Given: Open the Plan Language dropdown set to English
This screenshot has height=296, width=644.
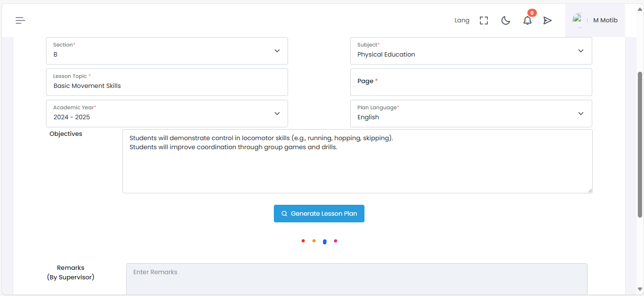Looking at the screenshot, I should 581,113.
